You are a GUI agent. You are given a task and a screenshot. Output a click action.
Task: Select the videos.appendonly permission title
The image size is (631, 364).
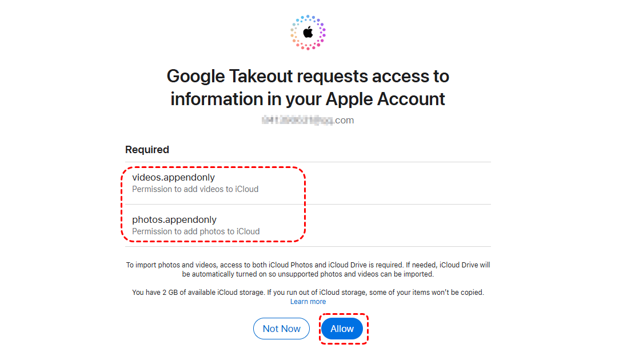(173, 177)
